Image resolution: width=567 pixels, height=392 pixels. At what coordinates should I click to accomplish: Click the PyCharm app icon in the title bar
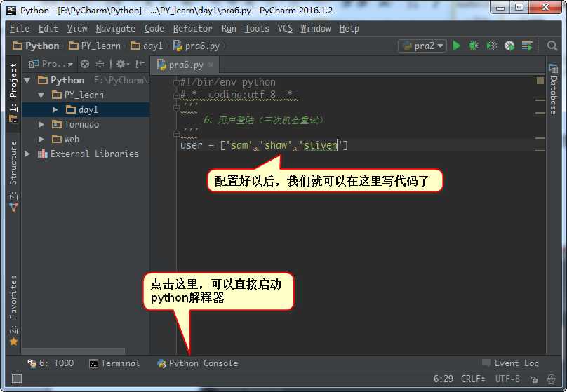[x=11, y=10]
